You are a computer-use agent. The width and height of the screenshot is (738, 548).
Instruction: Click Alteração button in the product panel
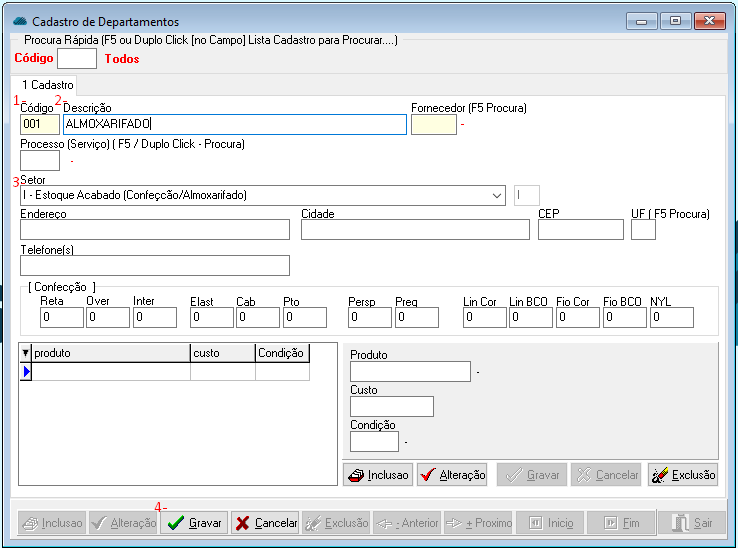point(452,475)
